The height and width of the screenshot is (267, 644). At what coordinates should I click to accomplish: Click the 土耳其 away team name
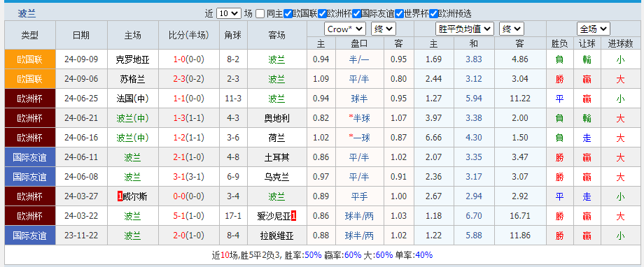pos(276,157)
